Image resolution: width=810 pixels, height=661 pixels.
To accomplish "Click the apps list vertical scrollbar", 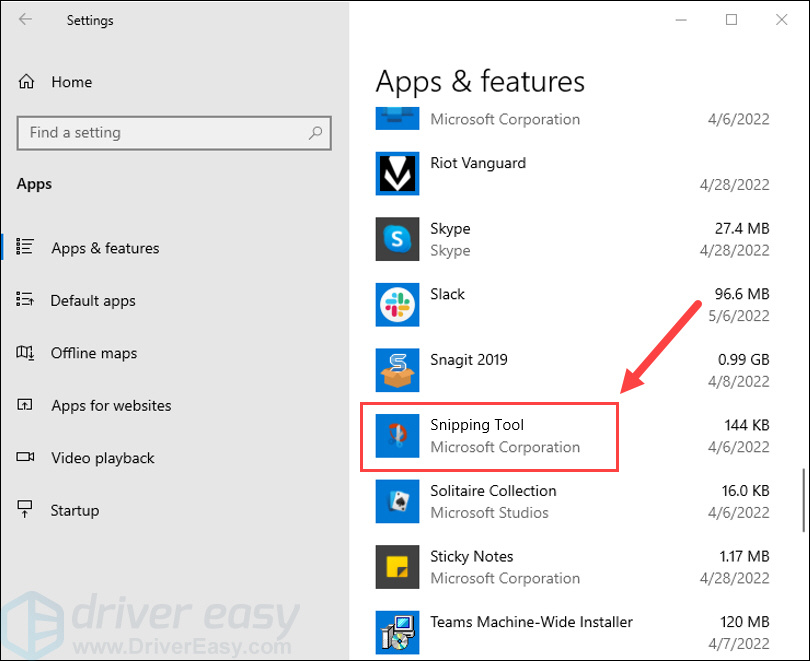I will [803, 500].
